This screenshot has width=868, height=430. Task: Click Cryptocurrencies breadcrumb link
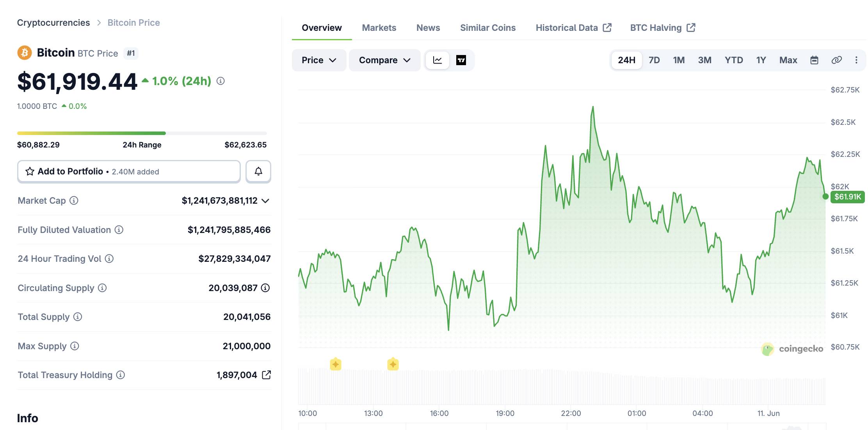[x=53, y=23]
